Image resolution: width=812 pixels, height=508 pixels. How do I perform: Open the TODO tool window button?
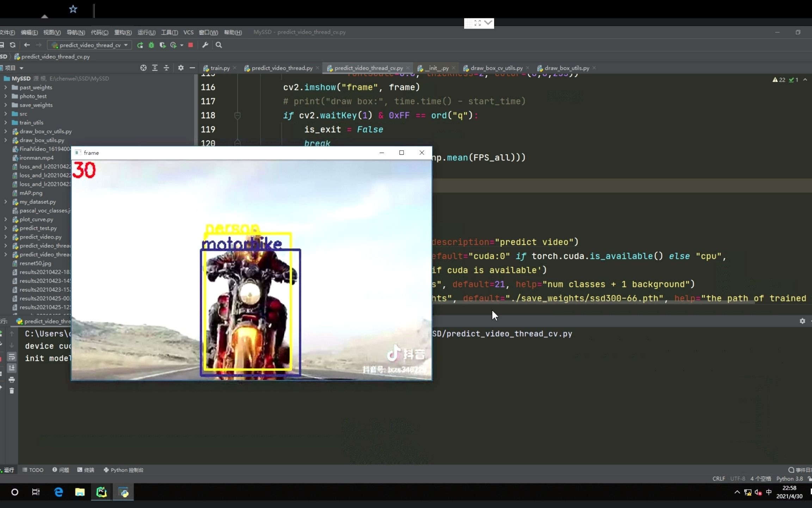[33, 470]
